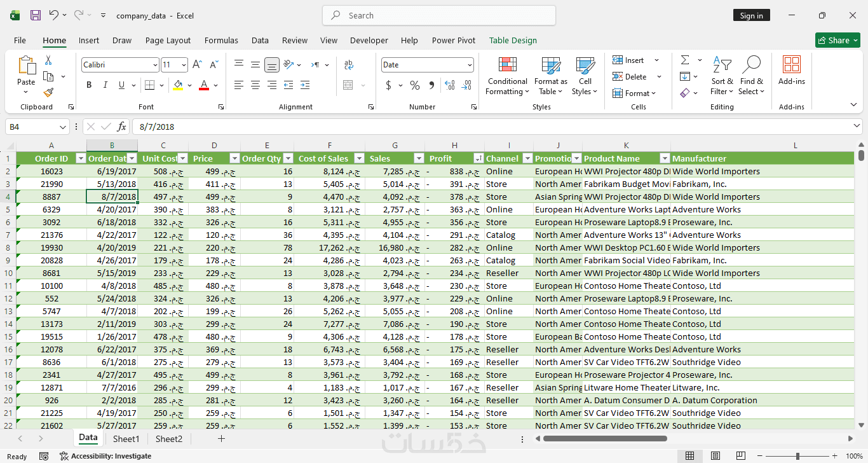Viewport: 868px width, 463px height.
Task: Collapse the ribbon with the chevron
Action: [x=853, y=105]
